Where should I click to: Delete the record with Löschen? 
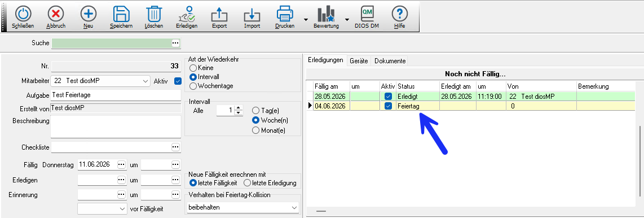click(154, 14)
